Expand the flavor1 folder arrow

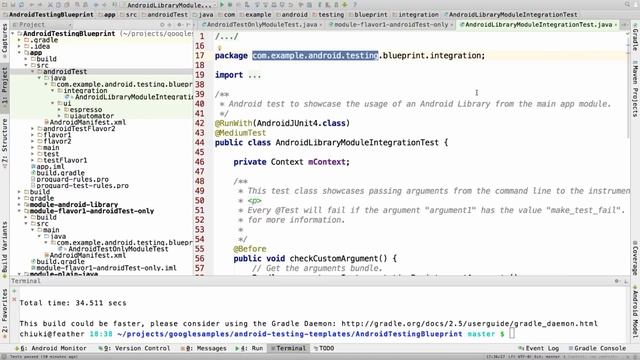click(x=33, y=135)
